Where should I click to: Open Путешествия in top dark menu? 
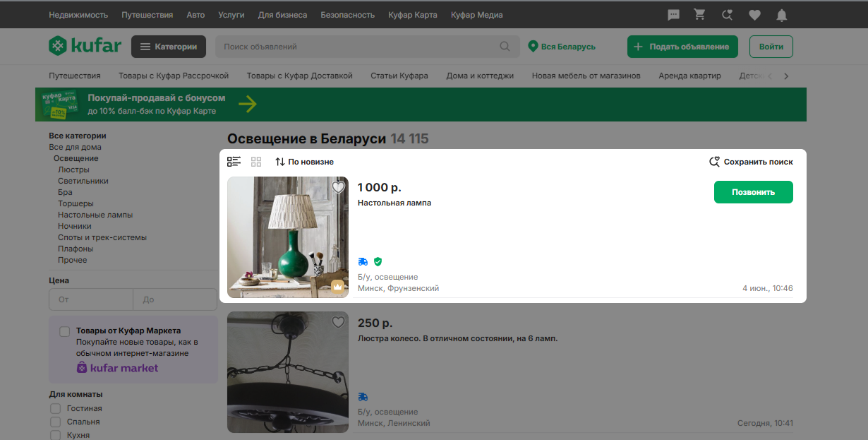[147, 15]
